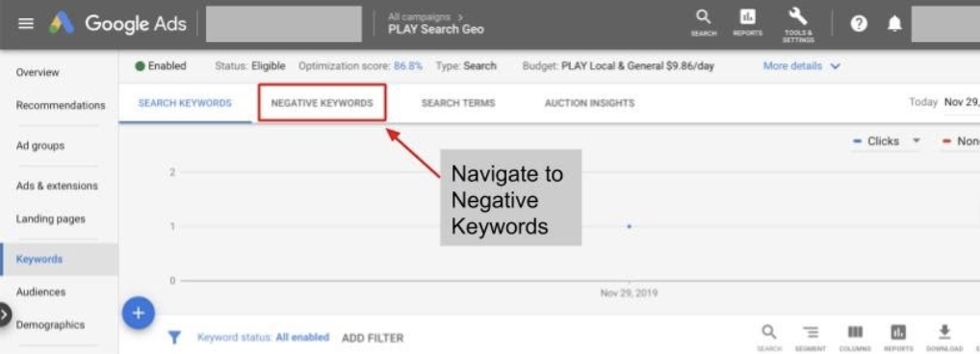Switch to Search Terms tab
The image size is (980, 354).
(x=458, y=103)
